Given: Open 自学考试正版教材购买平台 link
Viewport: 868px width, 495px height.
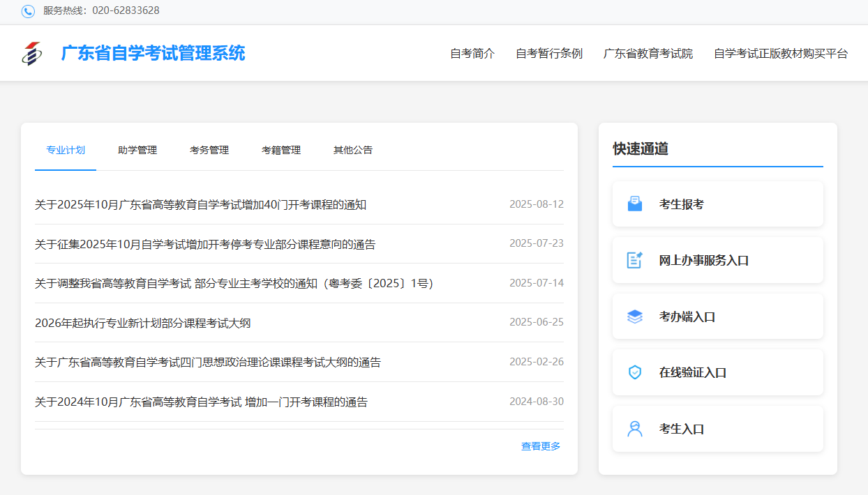Looking at the screenshot, I should point(781,54).
